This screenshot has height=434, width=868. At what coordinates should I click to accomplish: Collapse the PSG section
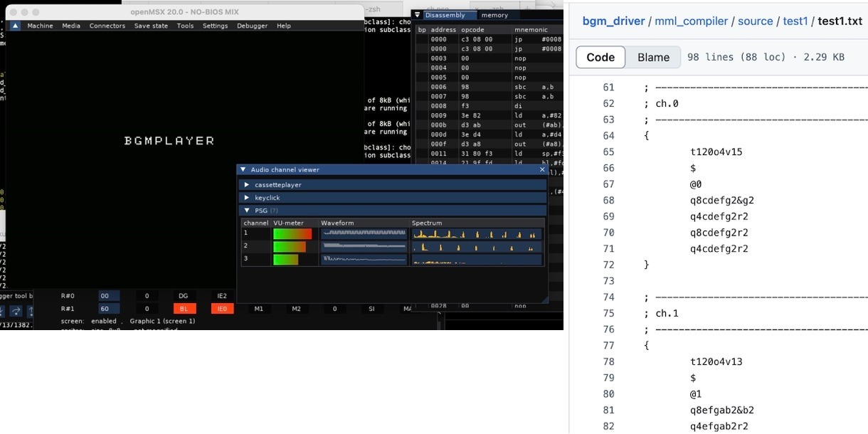pyautogui.click(x=393, y=211)
